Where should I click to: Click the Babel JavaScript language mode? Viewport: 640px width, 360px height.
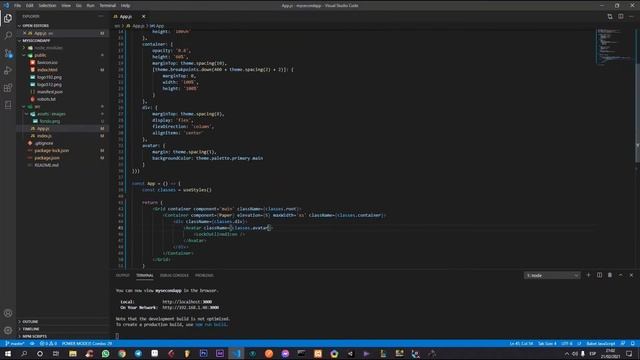click(600, 344)
